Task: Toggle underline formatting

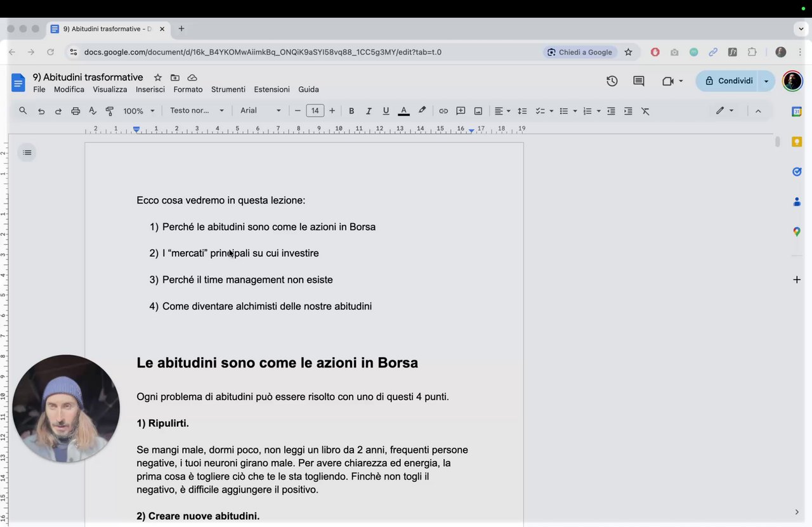Action: pyautogui.click(x=386, y=111)
